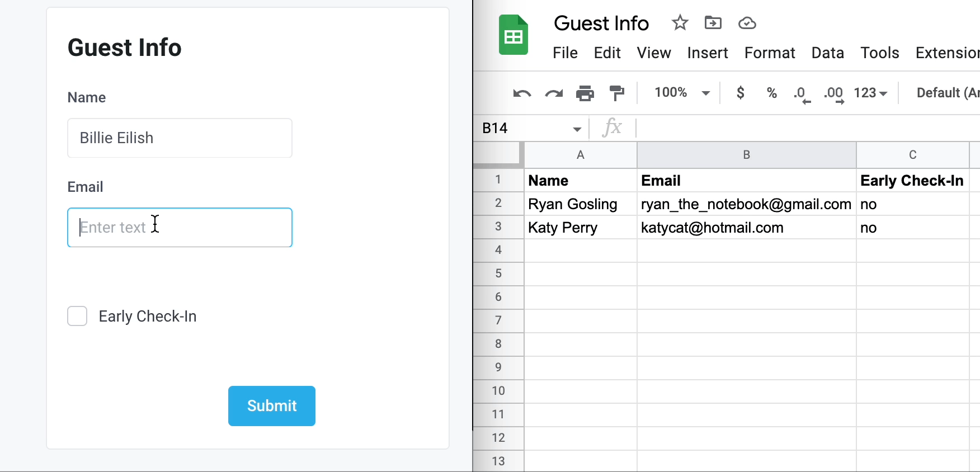Select column B header
The width and height of the screenshot is (980, 472).
click(x=747, y=155)
